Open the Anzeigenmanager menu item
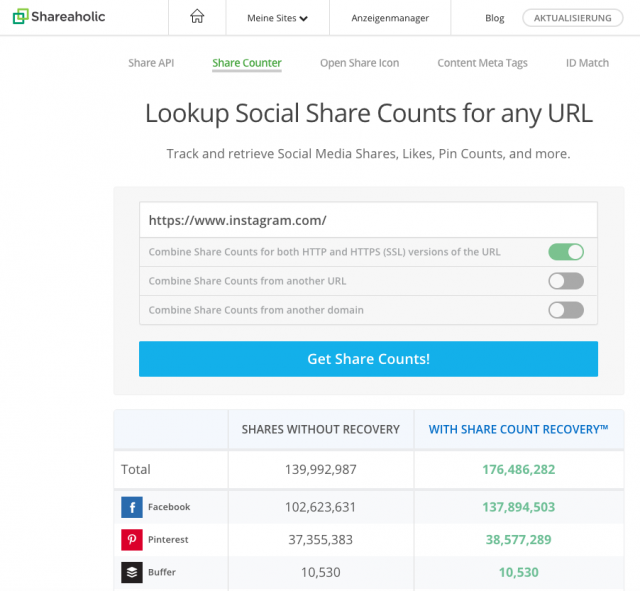This screenshot has width=640, height=591. point(390,18)
